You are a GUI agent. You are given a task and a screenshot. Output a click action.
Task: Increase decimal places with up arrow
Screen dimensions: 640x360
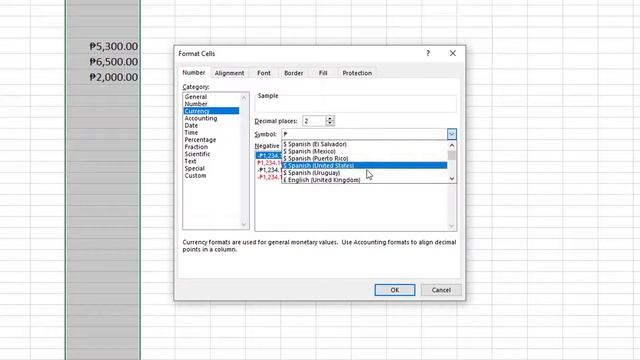click(330, 118)
